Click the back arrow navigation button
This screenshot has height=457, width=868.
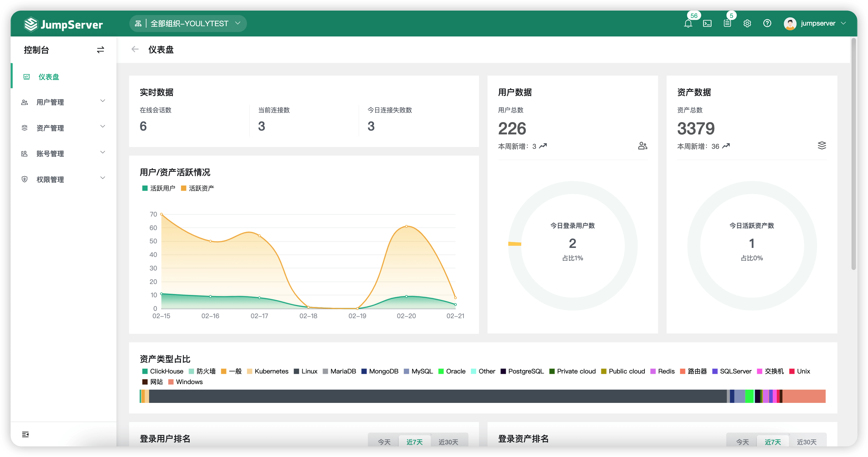coord(134,50)
